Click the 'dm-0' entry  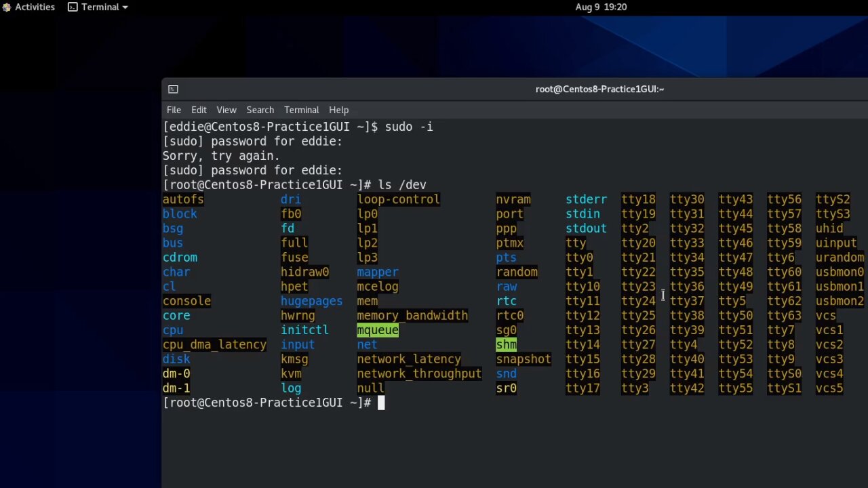[x=176, y=373]
